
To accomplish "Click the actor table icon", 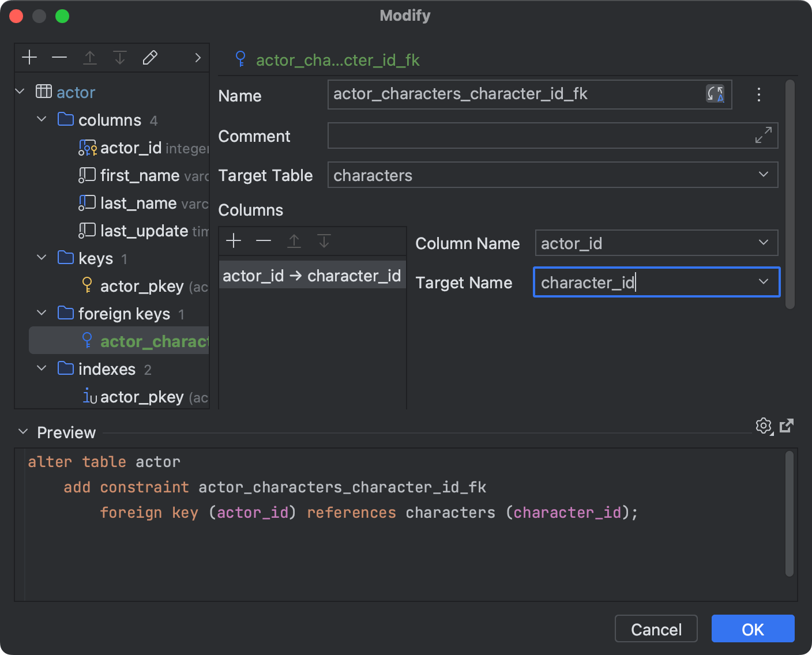I will [44, 92].
